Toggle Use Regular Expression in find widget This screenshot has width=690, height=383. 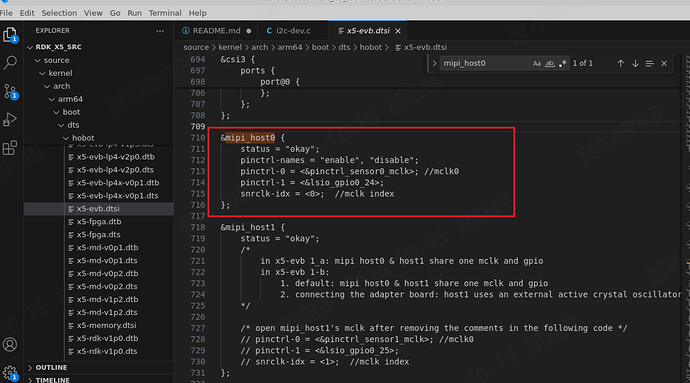(562, 63)
